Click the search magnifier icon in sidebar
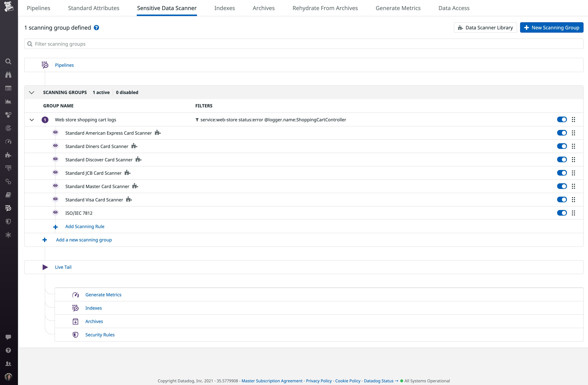Screen dimensions: 588x385 8,61
